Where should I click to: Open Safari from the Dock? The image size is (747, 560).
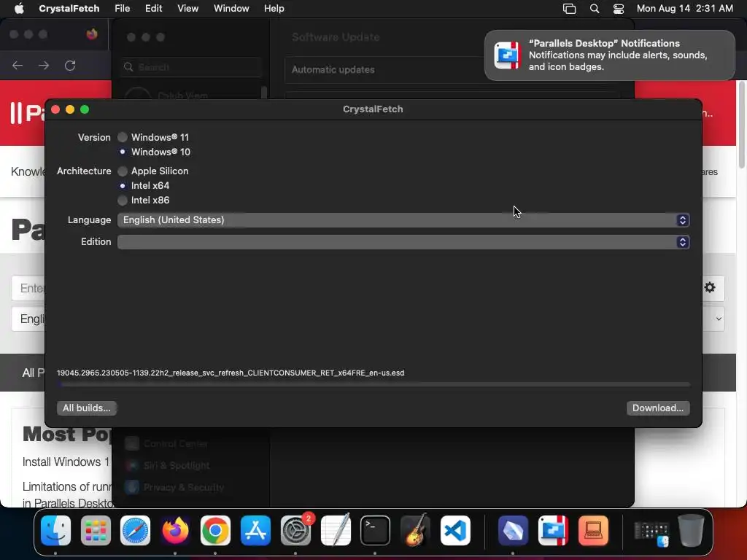click(x=135, y=530)
